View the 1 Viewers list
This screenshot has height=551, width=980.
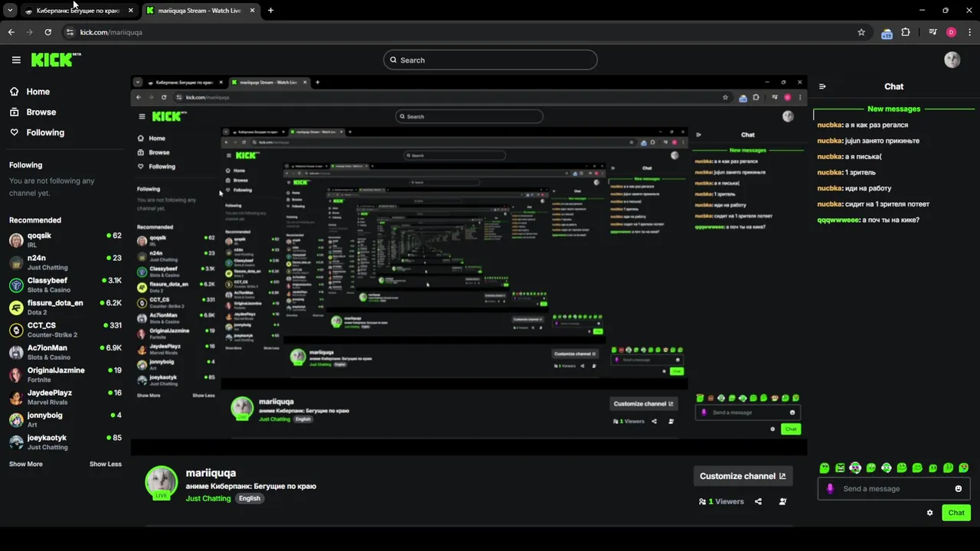(x=721, y=501)
